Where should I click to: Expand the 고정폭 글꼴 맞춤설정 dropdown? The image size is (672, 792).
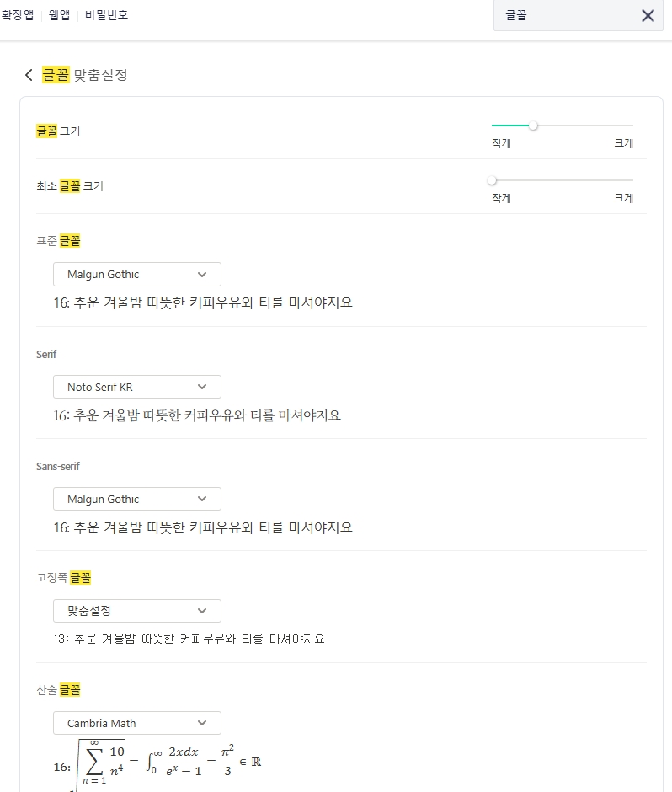136,611
